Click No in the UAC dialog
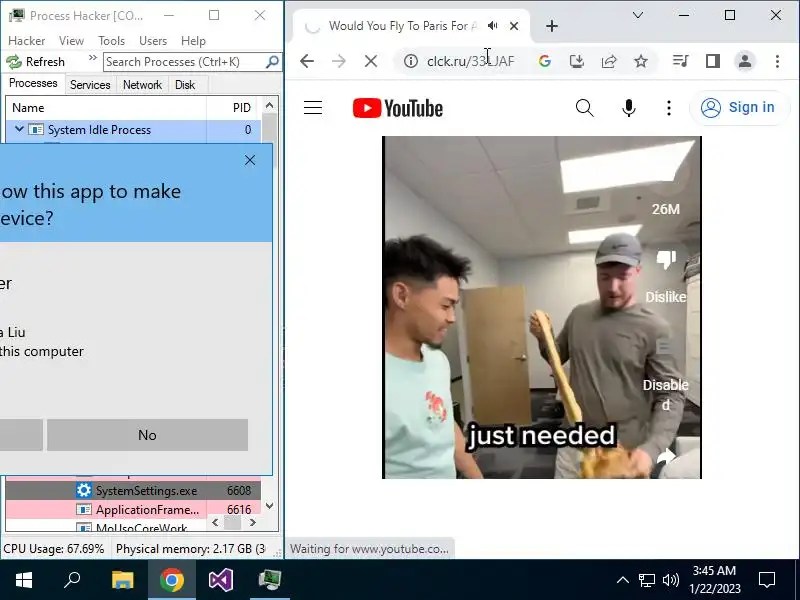 tap(147, 435)
